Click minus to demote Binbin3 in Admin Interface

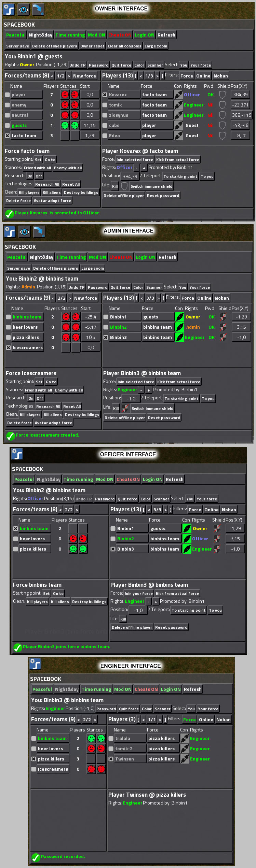(141, 390)
